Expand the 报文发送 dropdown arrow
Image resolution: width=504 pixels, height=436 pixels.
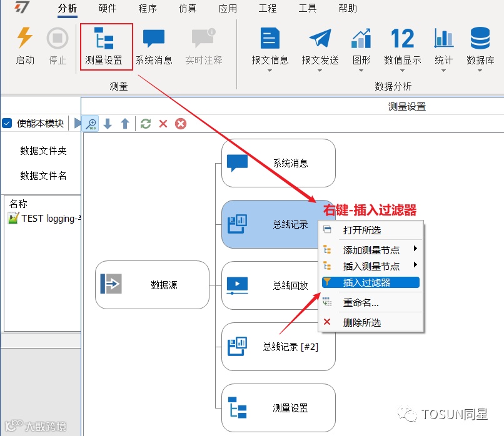[x=320, y=71]
